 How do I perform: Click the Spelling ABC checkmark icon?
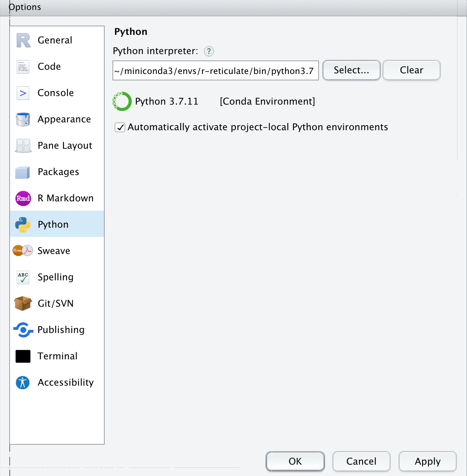[x=23, y=277]
